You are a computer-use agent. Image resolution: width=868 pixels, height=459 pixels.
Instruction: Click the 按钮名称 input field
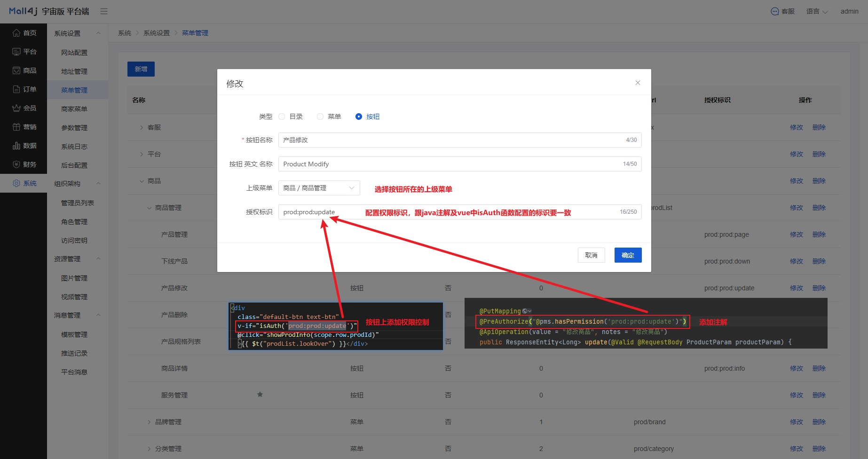[x=451, y=140]
